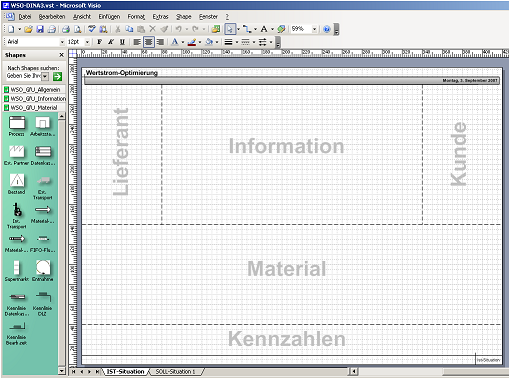Screen dimensions: 509x378
Task: Select the Connector tool
Action: 247,29
